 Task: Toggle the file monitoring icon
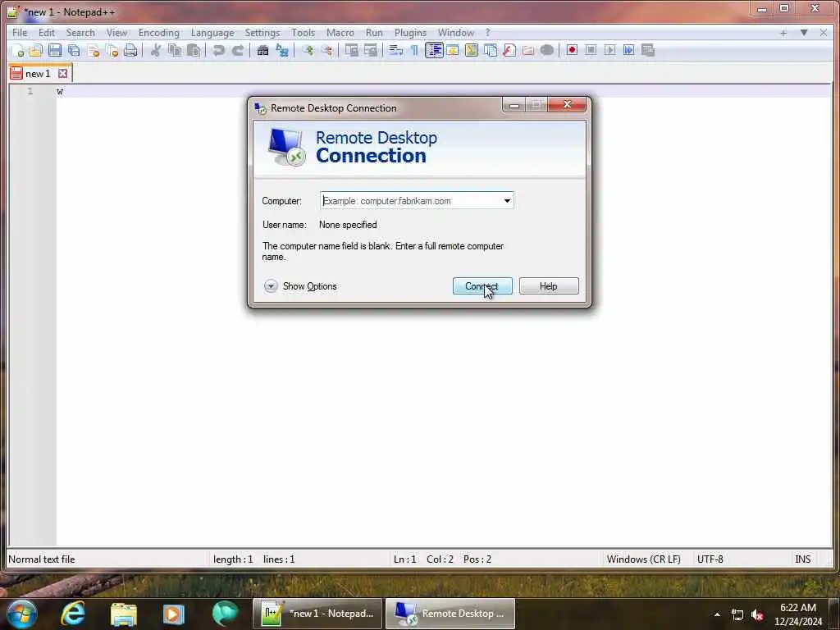click(x=547, y=50)
